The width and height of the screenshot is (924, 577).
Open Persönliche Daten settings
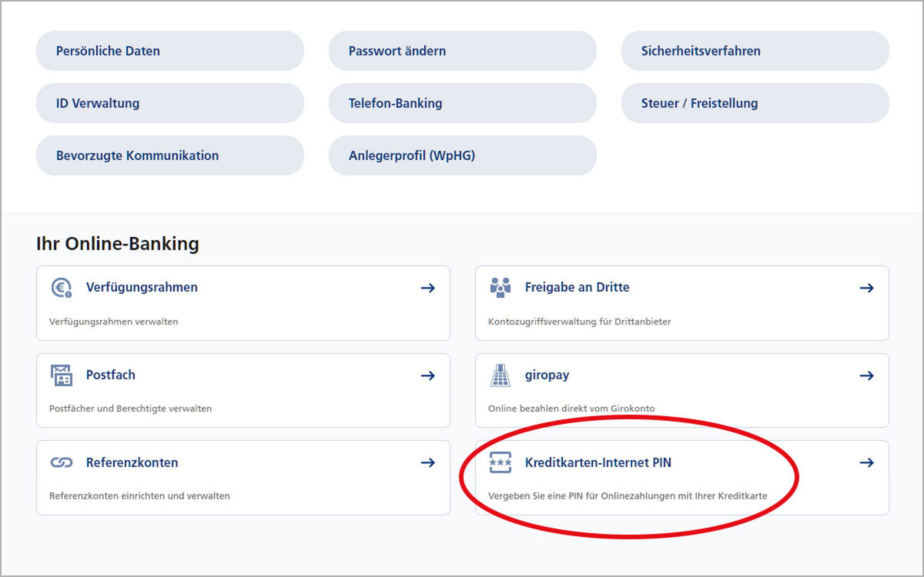point(170,51)
